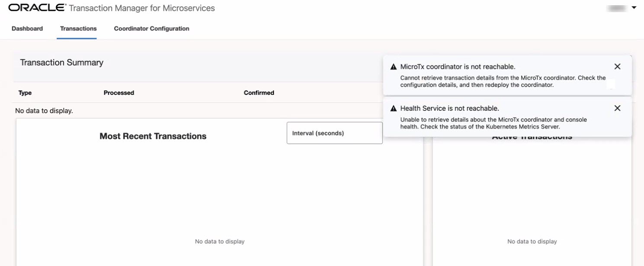Click 'No data to display' in Most Recent Transactions
This screenshot has width=644, height=266.
tap(220, 241)
